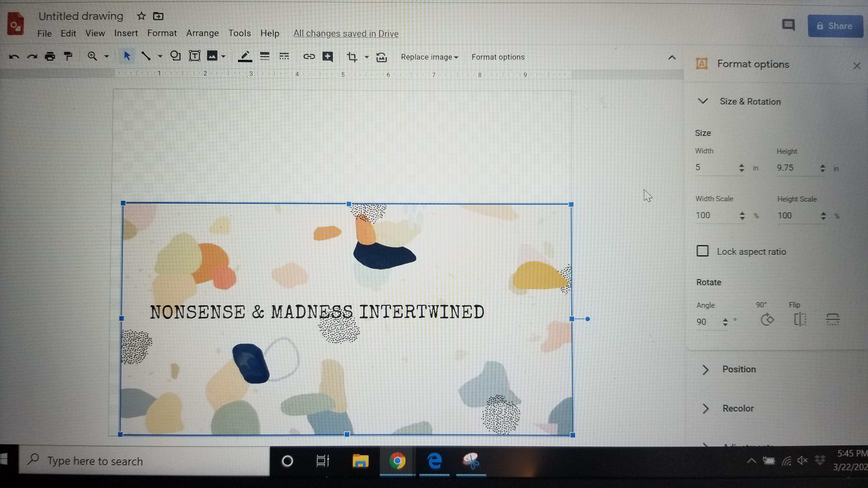The image size is (868, 488).
Task: Select the Paint format tool
Action: [x=68, y=56]
